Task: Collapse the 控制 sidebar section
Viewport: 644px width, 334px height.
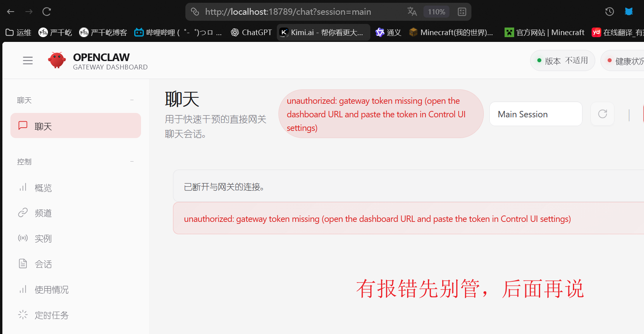Action: pyautogui.click(x=132, y=162)
